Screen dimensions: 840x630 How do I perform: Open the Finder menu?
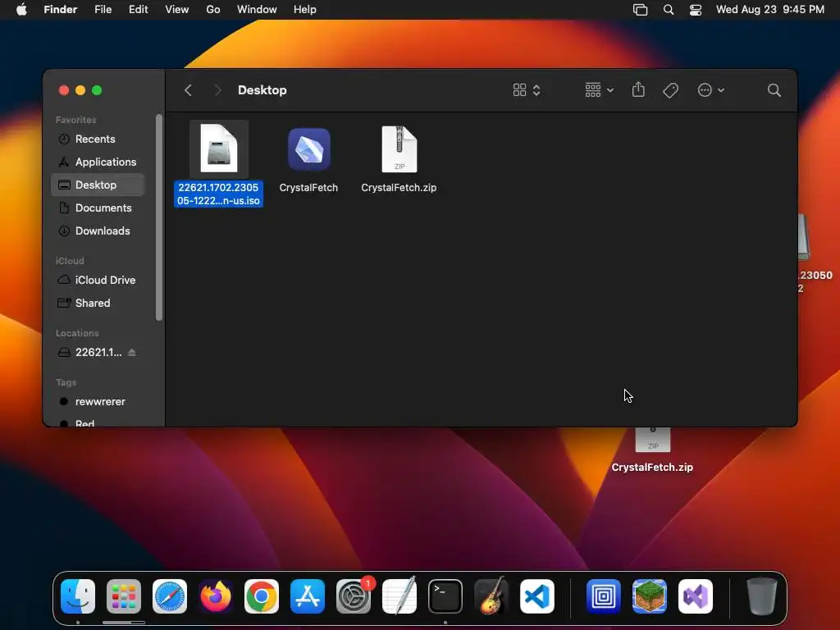coord(60,10)
